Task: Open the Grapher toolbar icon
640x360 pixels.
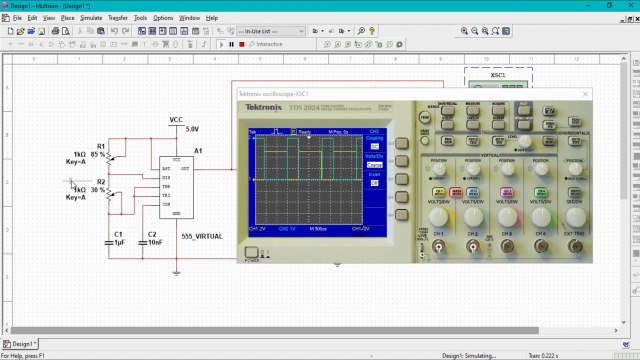Action: (184, 31)
